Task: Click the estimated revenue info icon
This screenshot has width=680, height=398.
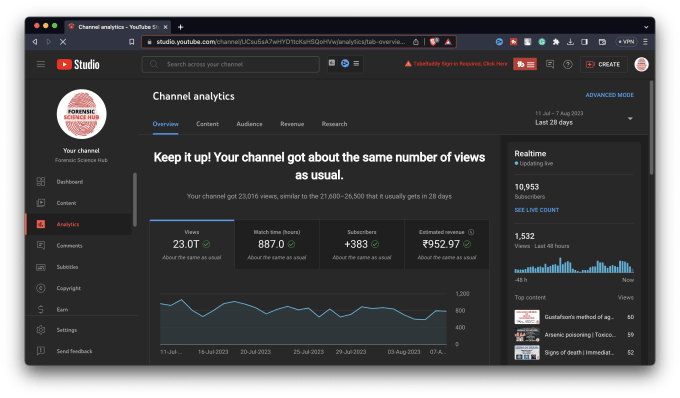Action: coord(471,232)
